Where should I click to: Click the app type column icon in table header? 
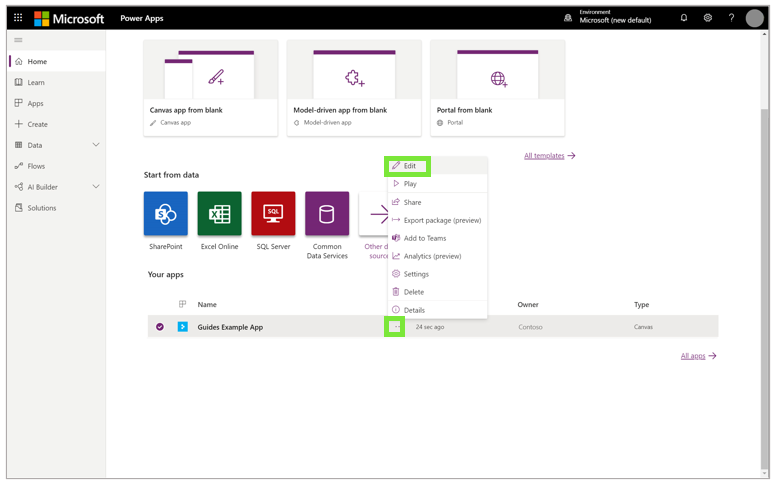click(x=183, y=304)
